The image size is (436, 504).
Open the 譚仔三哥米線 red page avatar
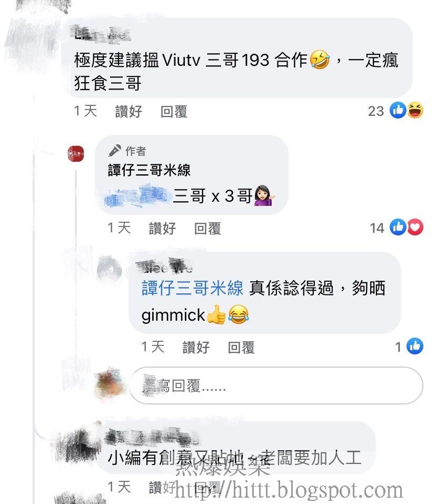[x=76, y=154]
